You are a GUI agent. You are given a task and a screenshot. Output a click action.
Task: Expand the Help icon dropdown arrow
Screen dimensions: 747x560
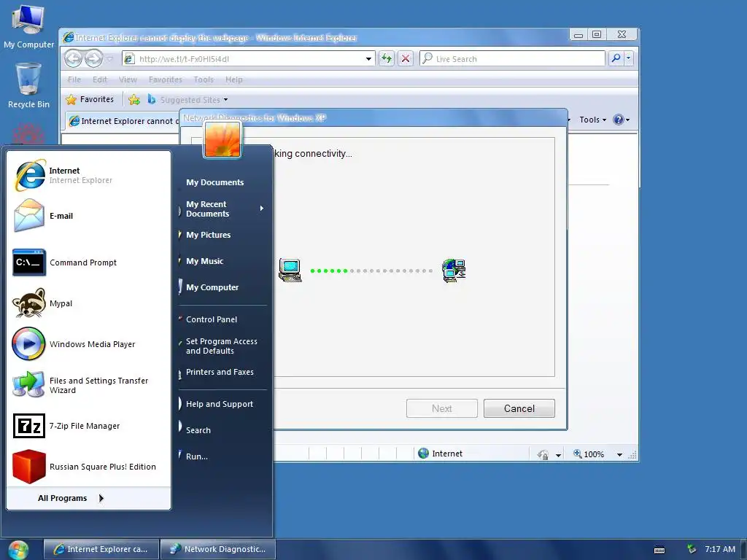(627, 120)
